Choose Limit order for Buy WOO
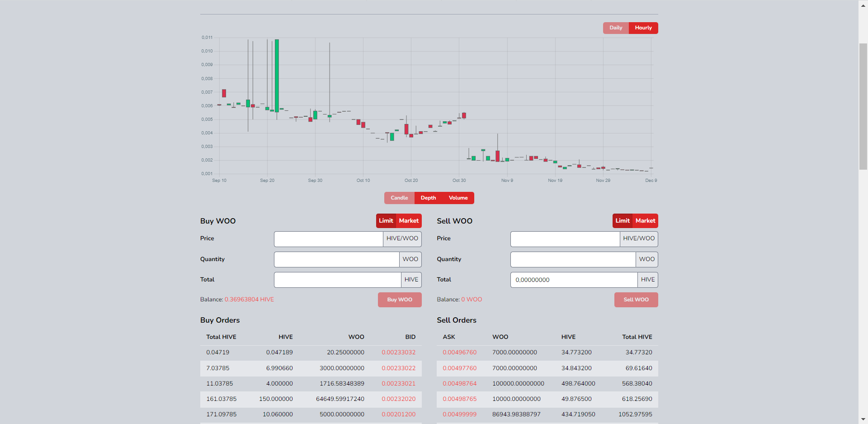868x424 pixels. pyautogui.click(x=386, y=221)
